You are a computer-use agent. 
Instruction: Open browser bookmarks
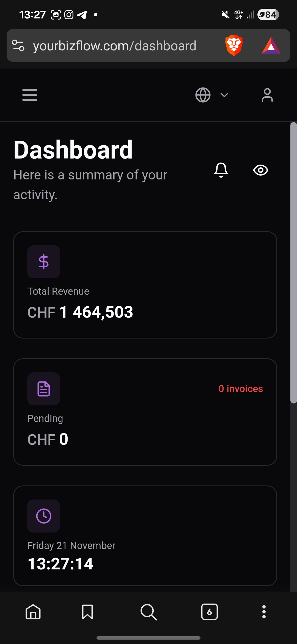pos(87,612)
